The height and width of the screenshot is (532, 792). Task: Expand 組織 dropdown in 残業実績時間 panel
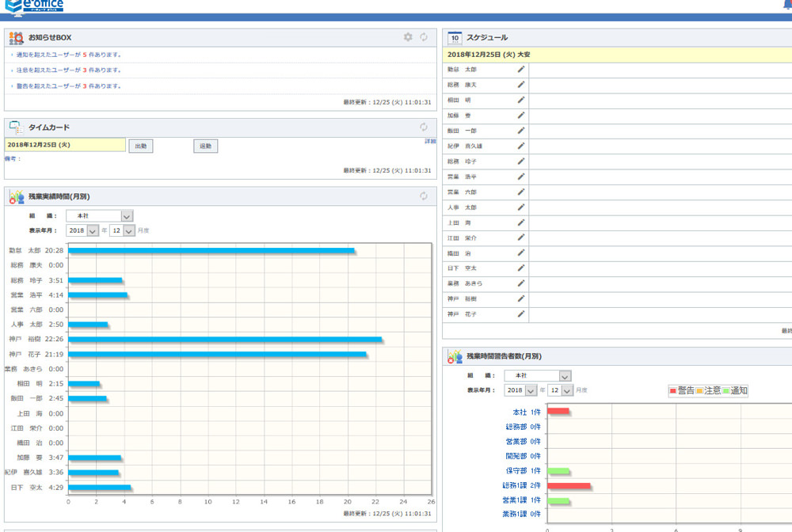pyautogui.click(x=127, y=216)
